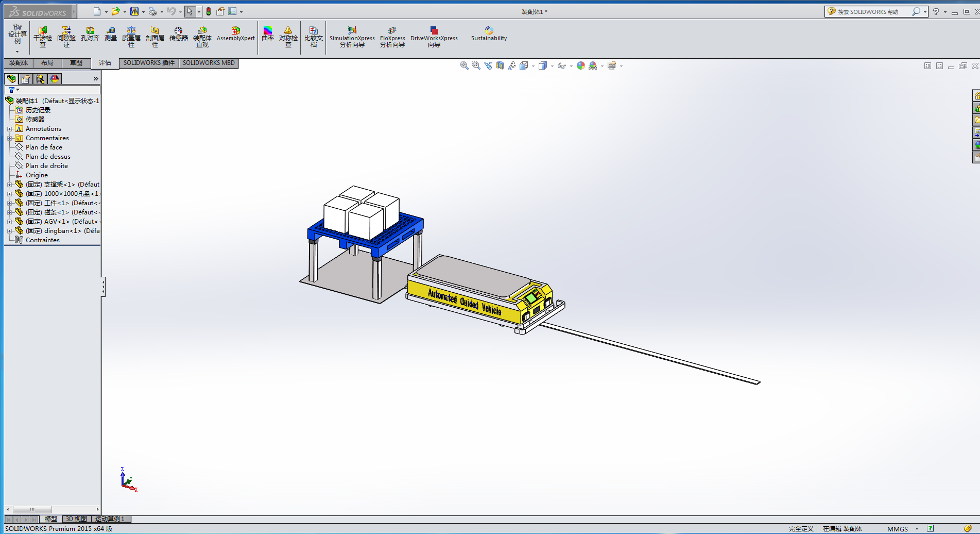Open the 间隙验证 clearance verification tool

click(66, 37)
